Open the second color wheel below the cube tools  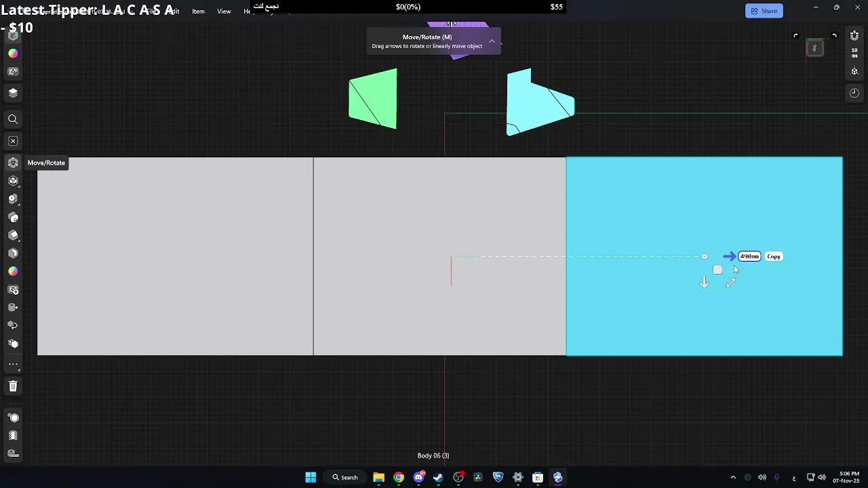13,271
